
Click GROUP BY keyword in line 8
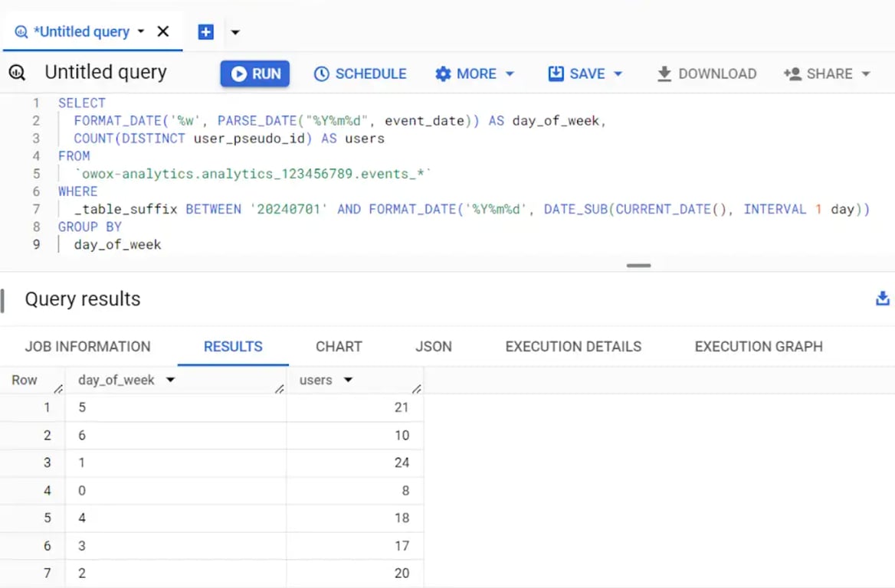[90, 227]
